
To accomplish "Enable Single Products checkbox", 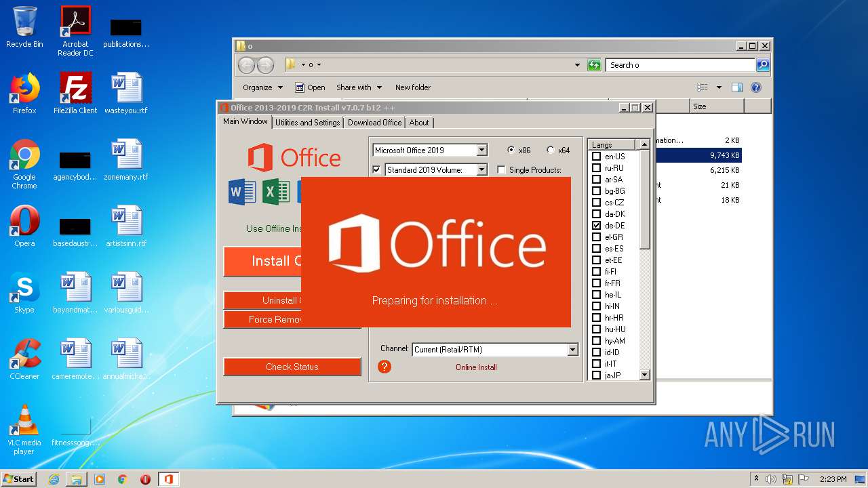I will [x=501, y=169].
